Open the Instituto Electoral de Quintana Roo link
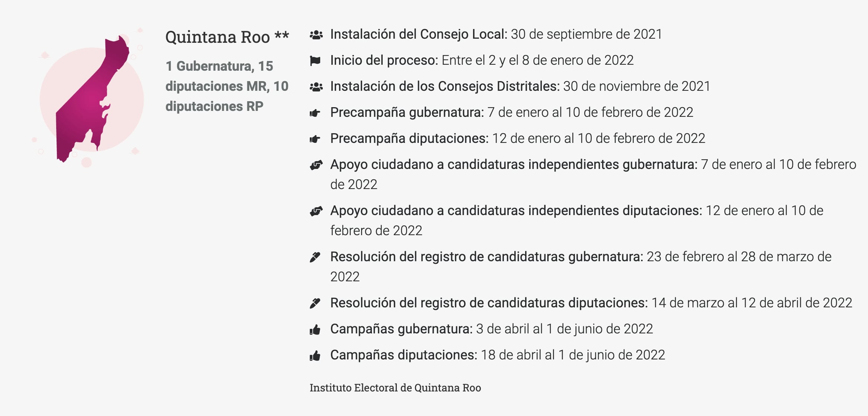Viewport: 868px width, 416px height. coord(395,388)
